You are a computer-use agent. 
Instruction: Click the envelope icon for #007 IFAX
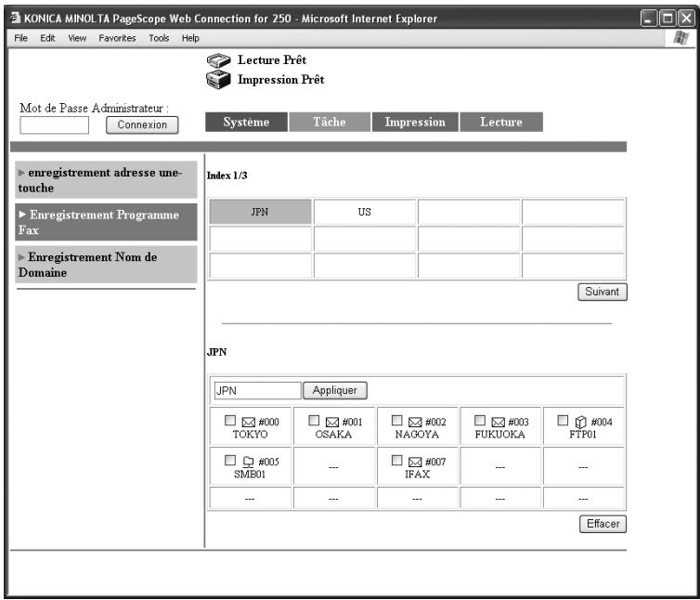pos(415,462)
